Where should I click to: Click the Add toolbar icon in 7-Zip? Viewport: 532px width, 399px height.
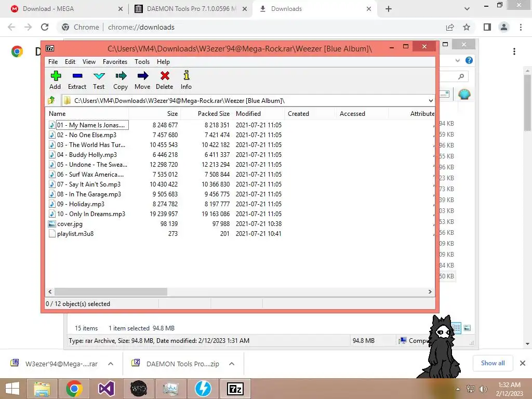coord(55,76)
